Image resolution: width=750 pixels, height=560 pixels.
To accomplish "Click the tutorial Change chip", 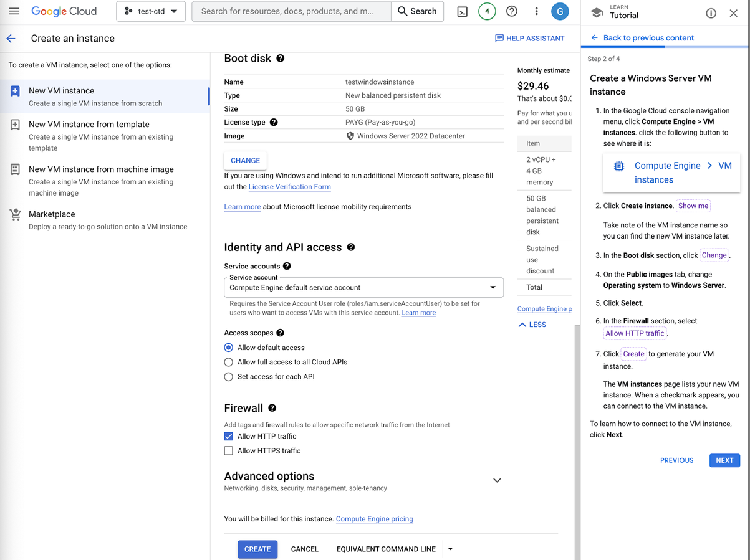I will [x=714, y=255].
